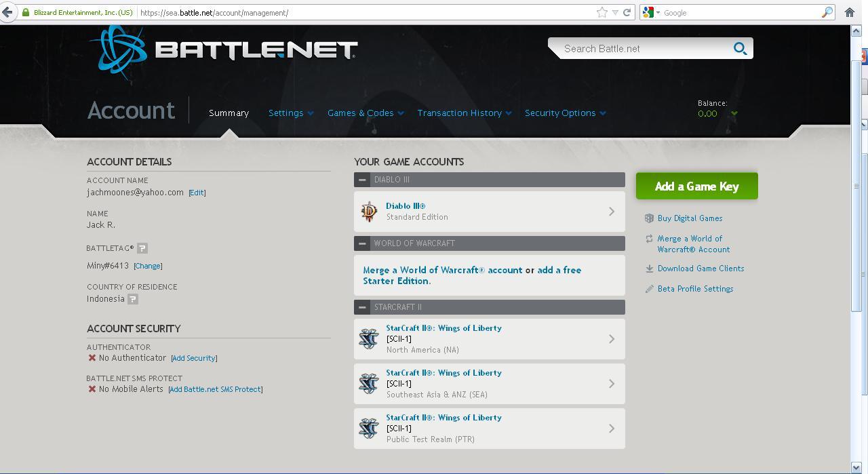Click the Add Security link
The image size is (868, 474).
pyautogui.click(x=194, y=358)
